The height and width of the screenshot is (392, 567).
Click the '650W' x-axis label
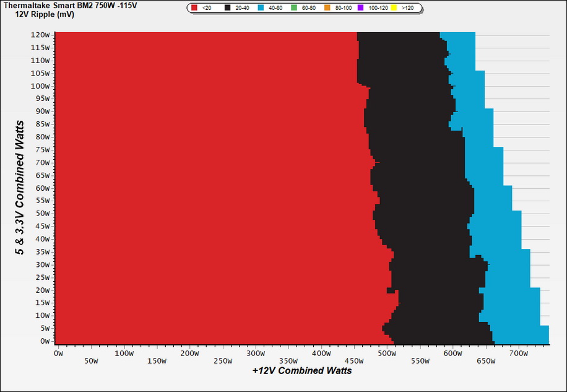486,361
